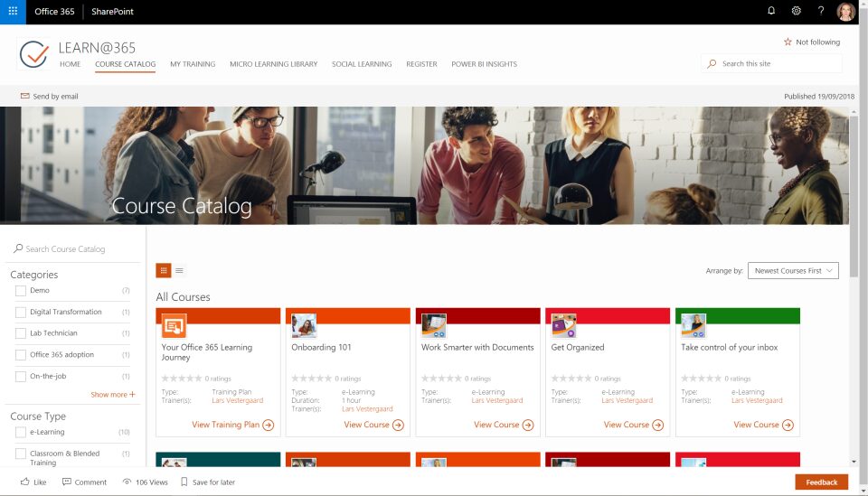
Task: Check the Lab Technician category checkbox
Action: coord(21,333)
